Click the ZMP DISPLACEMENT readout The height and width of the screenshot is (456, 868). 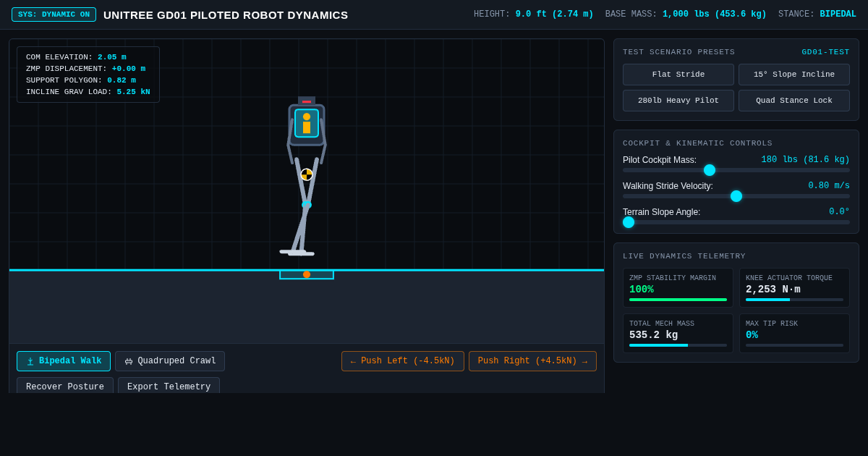coord(85,69)
